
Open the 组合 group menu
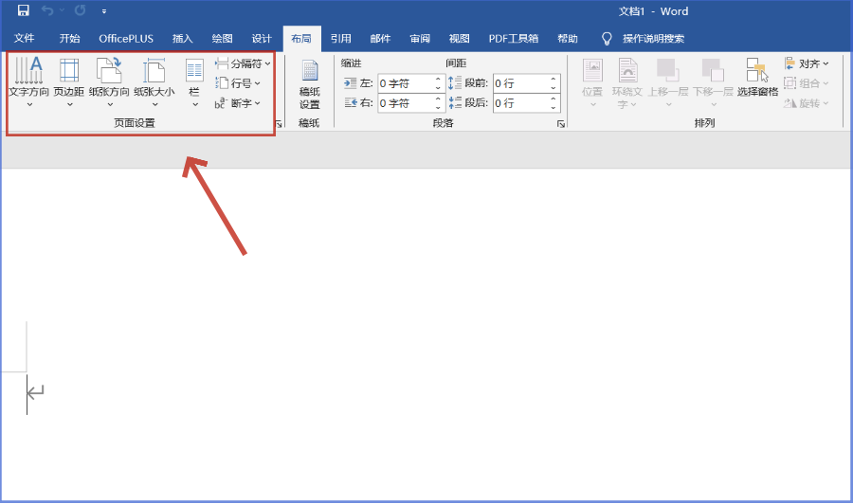click(807, 83)
